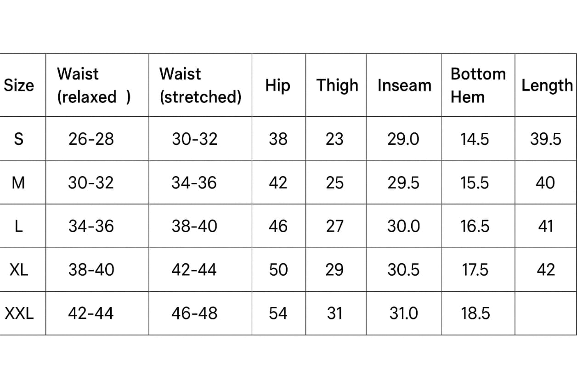588x392 pixels.
Task: Select the Length column header
Action: coord(547,85)
